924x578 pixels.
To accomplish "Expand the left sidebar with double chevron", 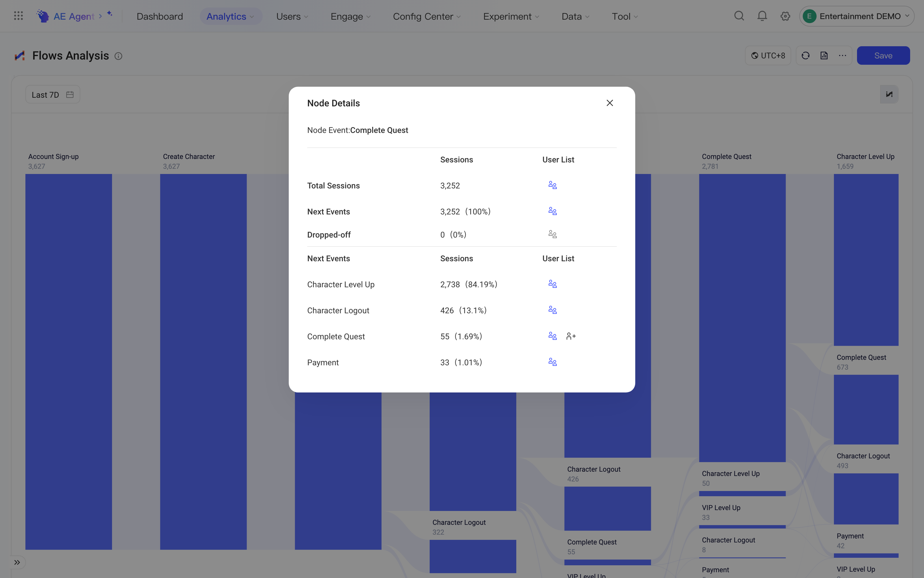I will point(17,562).
